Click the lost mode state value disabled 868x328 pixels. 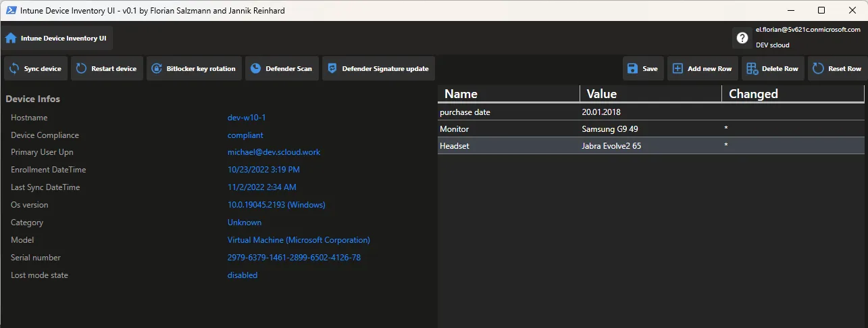pos(242,275)
